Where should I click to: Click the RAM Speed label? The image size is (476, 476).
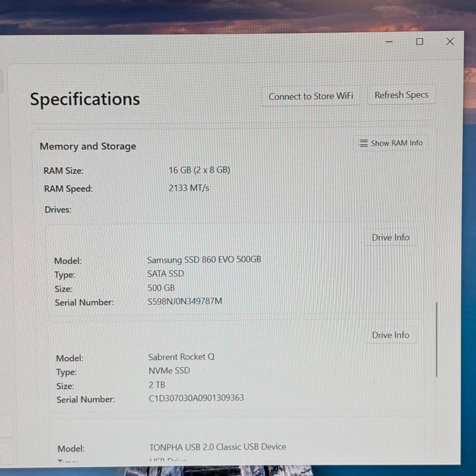69,188
